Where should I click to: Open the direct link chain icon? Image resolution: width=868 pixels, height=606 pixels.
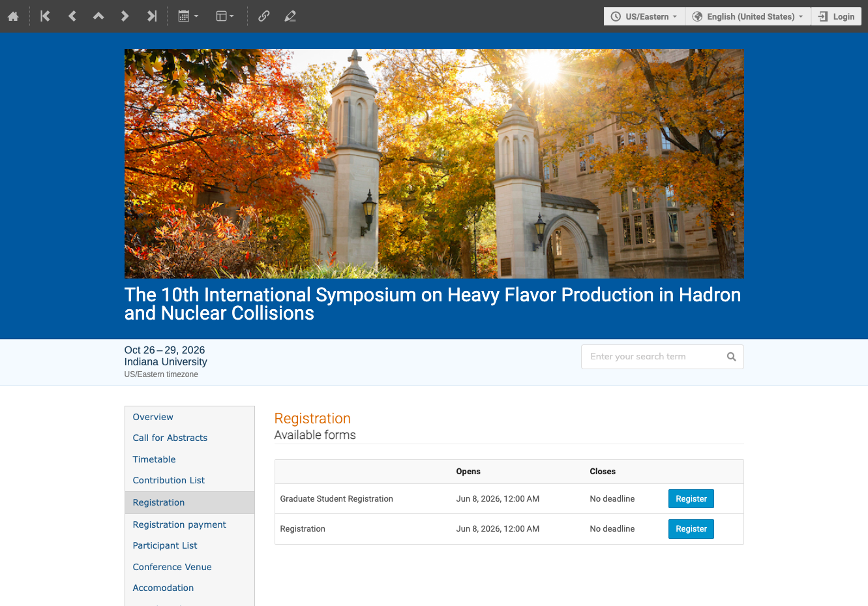coord(263,16)
